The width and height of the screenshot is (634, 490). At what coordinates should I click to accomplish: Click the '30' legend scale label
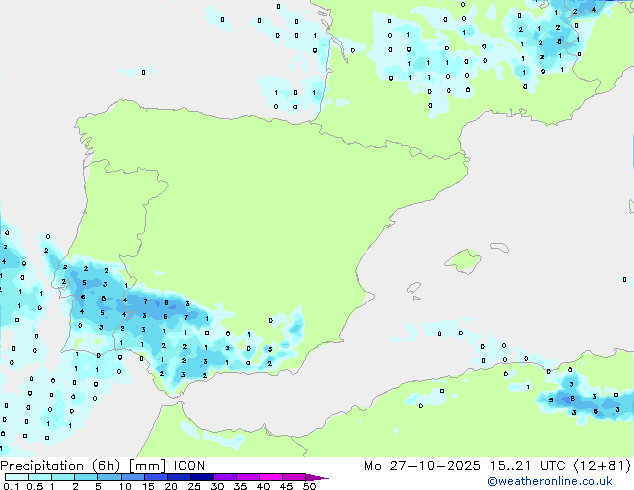[x=217, y=486]
